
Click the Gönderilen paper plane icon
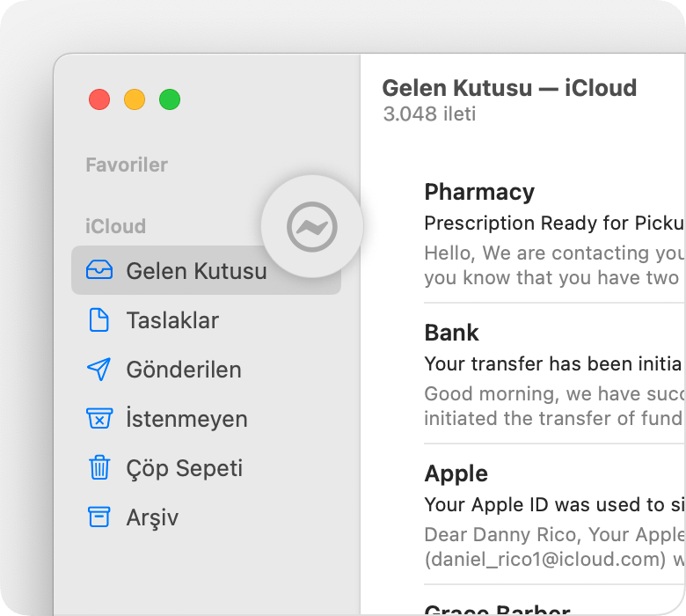coord(99,370)
